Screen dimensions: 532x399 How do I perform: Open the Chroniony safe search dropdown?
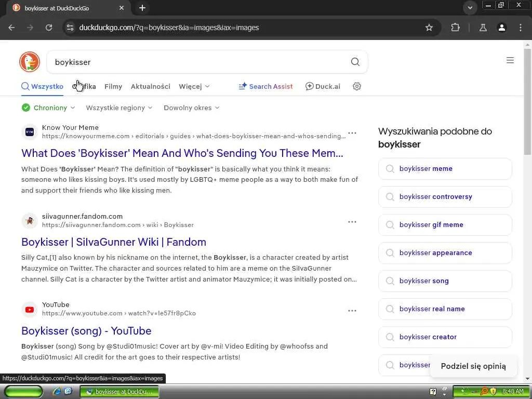[x=48, y=108]
